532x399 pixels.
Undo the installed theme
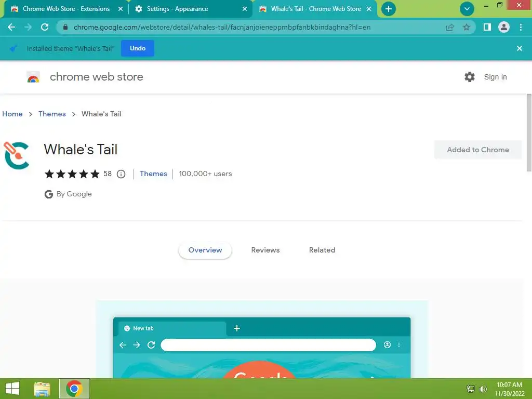click(137, 48)
